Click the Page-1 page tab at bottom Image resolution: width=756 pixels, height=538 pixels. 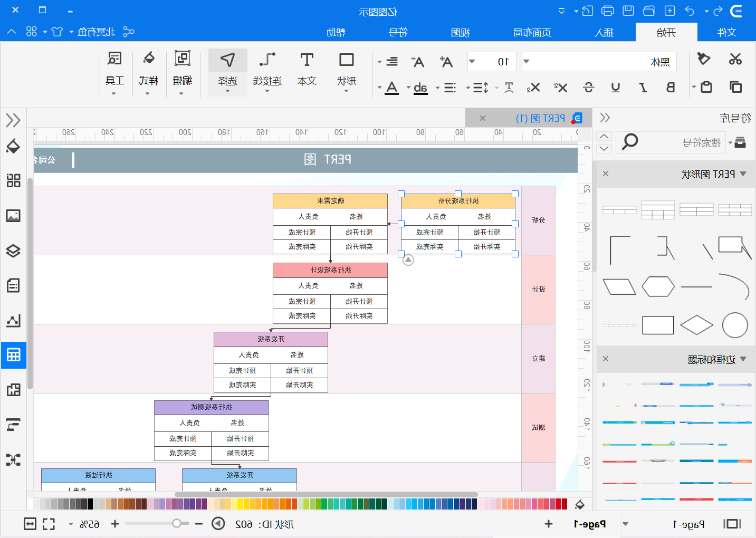coord(590,524)
